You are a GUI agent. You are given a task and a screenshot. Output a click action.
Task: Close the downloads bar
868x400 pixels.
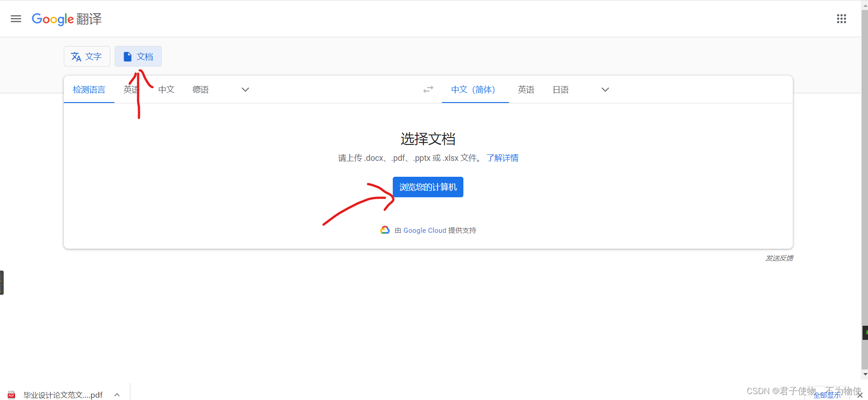860,395
